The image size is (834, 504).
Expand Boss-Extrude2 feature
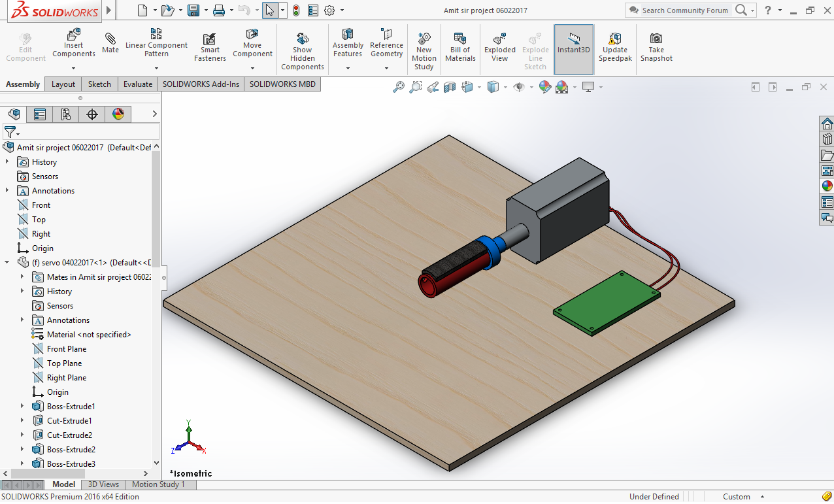point(22,449)
